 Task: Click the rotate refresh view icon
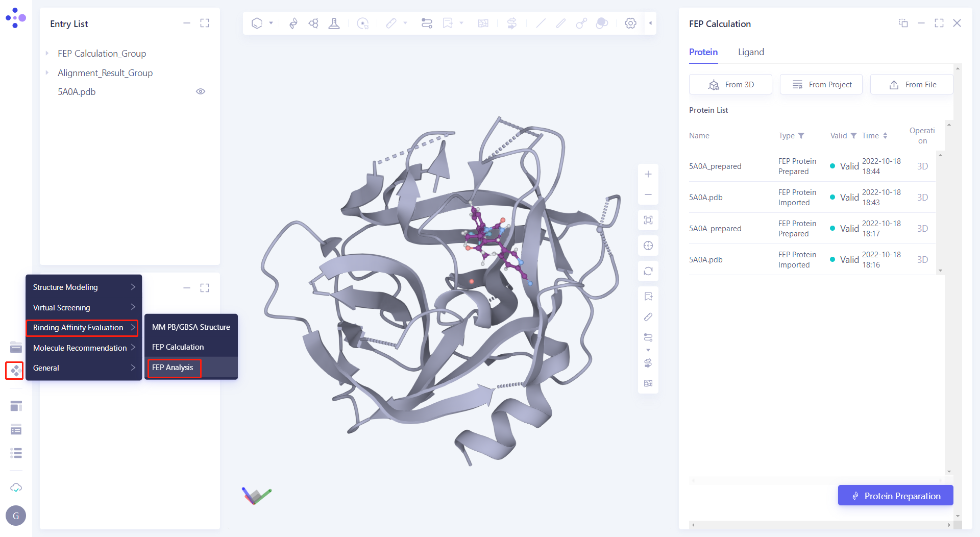648,271
